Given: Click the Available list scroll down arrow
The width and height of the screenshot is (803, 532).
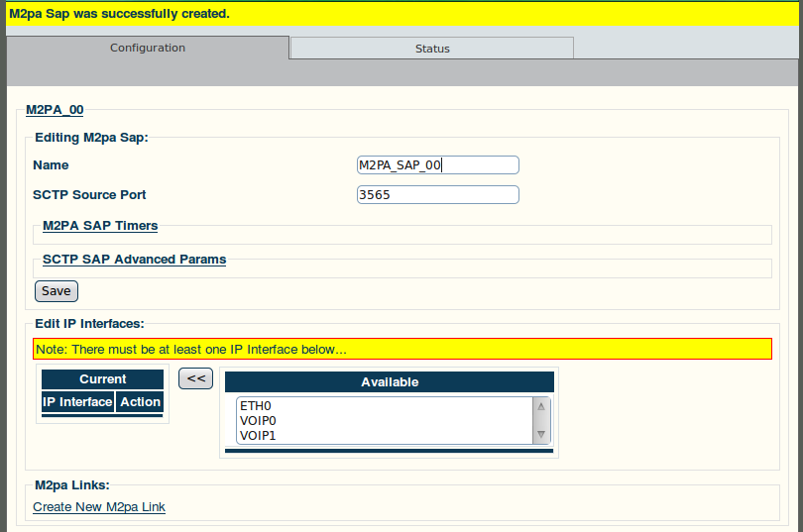Looking at the screenshot, I should 541,434.
